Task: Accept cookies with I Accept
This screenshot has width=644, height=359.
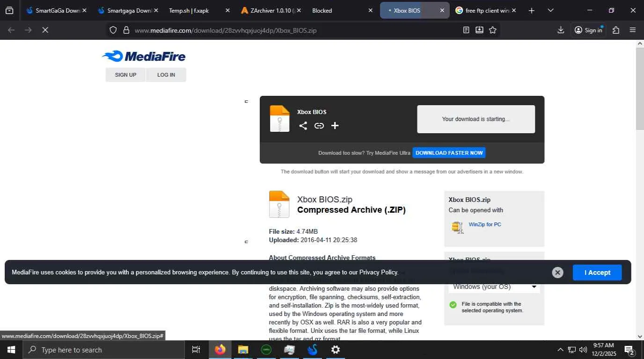Action: 597,273
